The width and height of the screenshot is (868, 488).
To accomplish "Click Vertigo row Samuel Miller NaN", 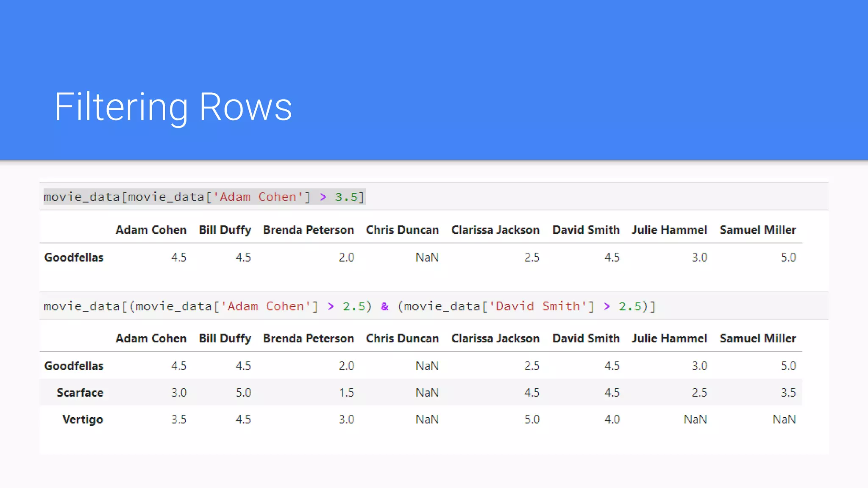I will 784,419.
